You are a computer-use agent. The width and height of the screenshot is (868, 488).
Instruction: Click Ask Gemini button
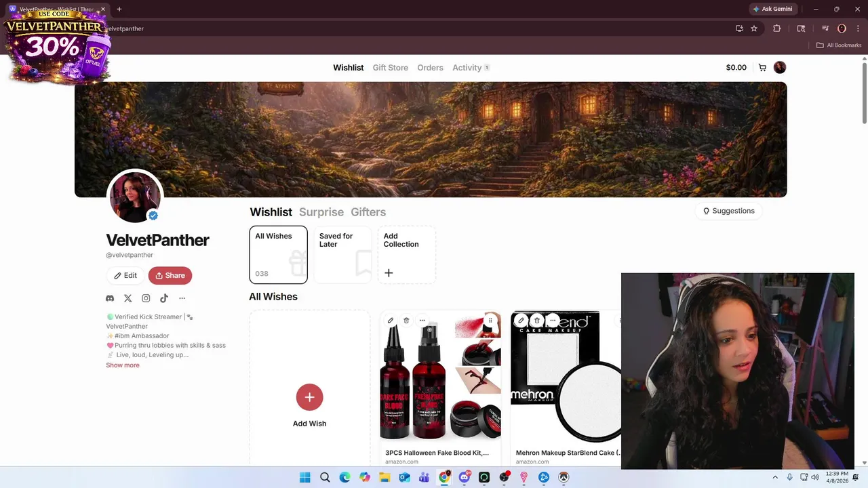[x=772, y=9]
